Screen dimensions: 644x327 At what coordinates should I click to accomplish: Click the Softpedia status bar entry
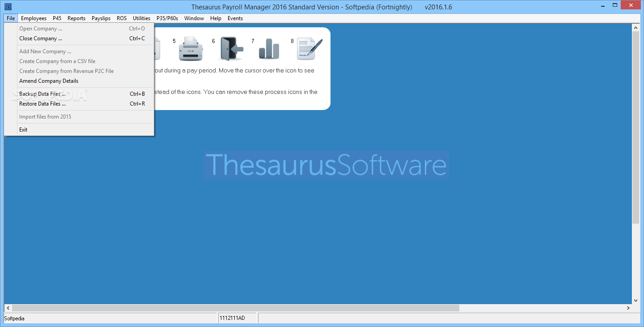click(x=110, y=319)
